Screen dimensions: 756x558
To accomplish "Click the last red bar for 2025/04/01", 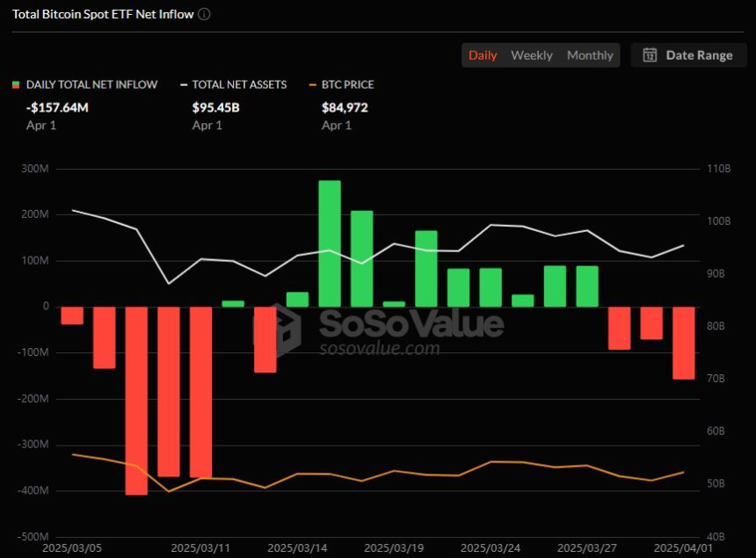I will tap(684, 343).
